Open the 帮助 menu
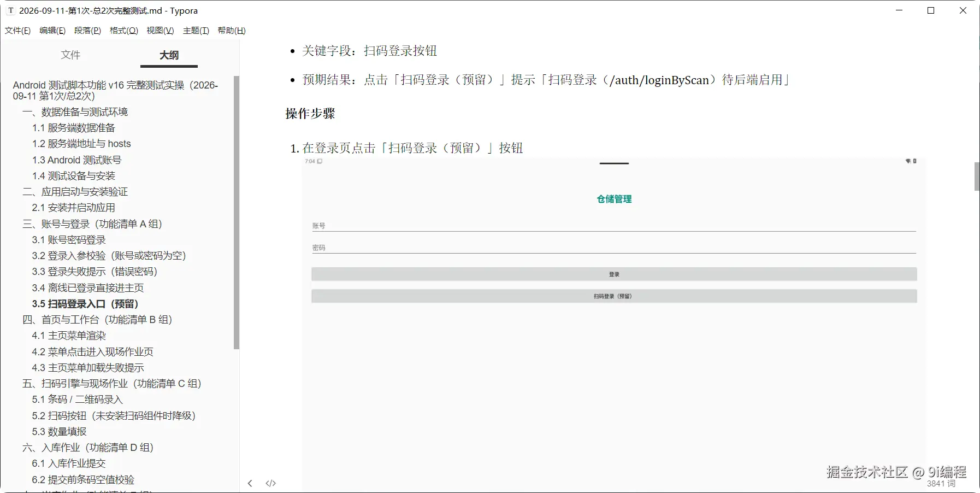The image size is (980, 493). [232, 31]
